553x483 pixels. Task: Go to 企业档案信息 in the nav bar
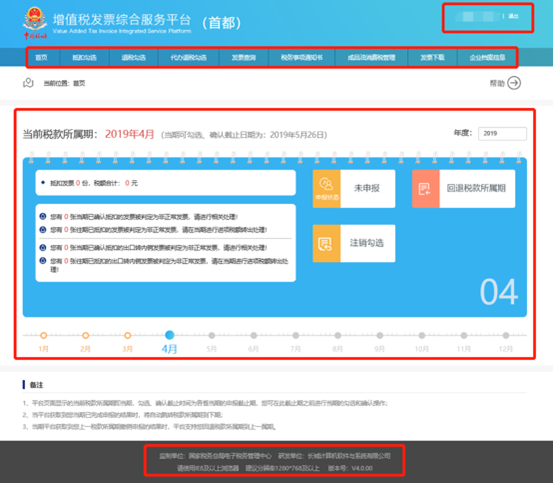tap(487, 57)
